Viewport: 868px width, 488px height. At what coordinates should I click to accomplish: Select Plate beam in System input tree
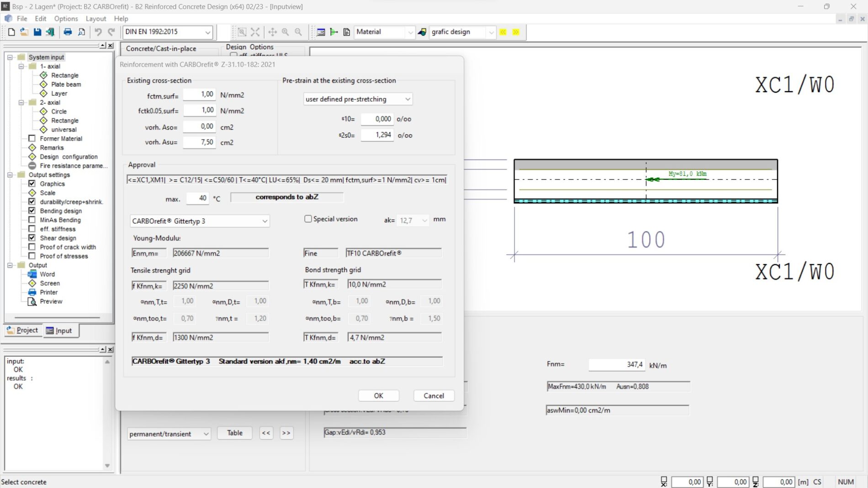coord(66,84)
